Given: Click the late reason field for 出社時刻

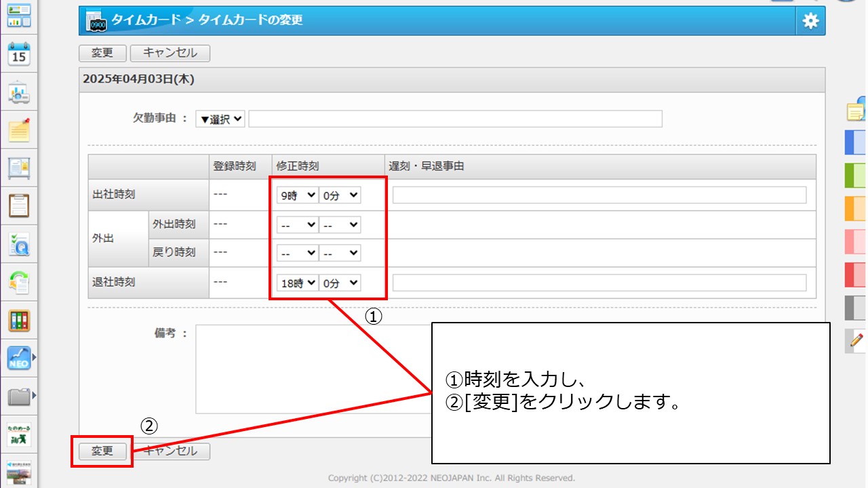Looking at the screenshot, I should point(599,195).
